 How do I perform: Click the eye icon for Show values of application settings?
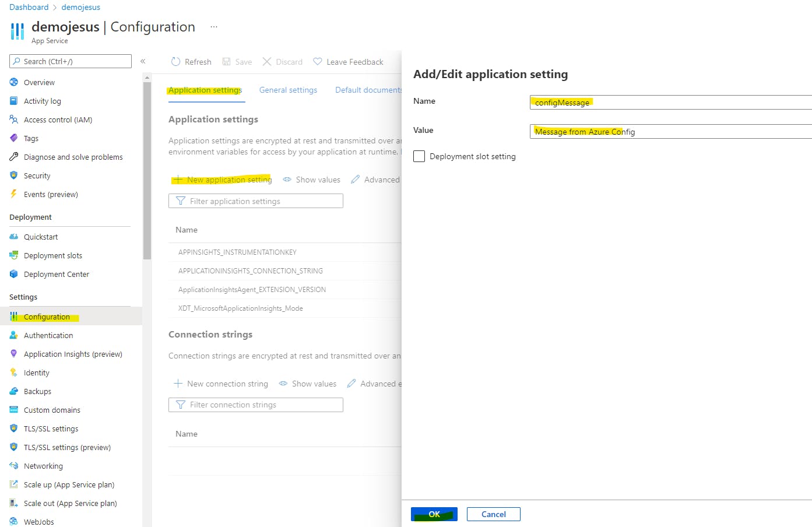tap(287, 180)
